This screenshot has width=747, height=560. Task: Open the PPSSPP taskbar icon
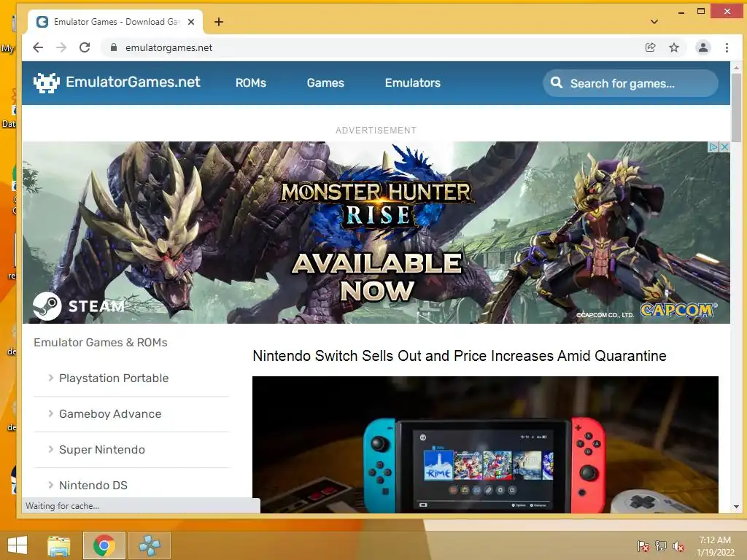(149, 545)
